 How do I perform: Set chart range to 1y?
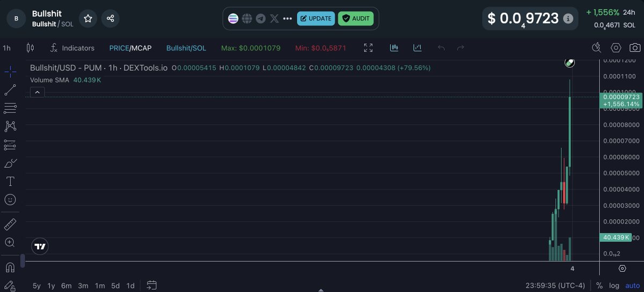click(x=51, y=286)
